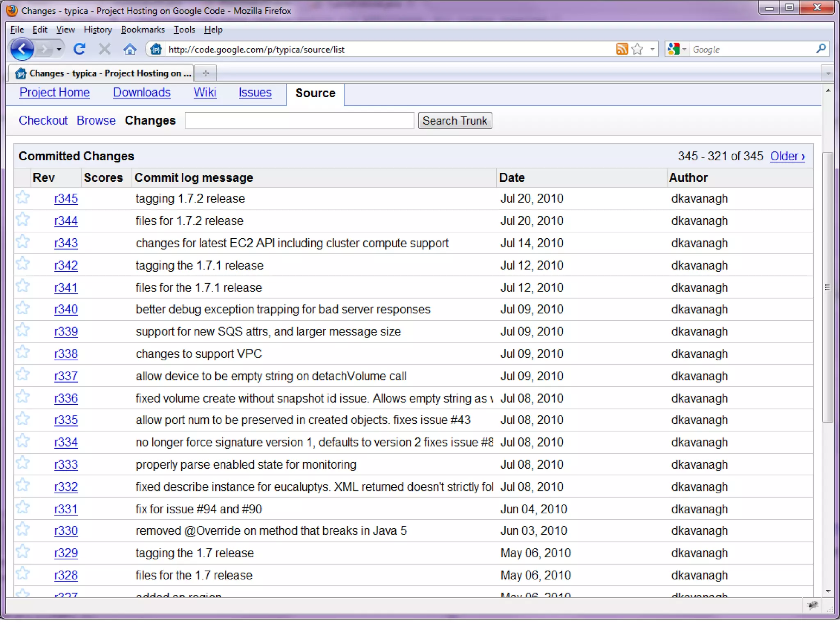Viewport: 840px width, 630px height.
Task: Click the stop loading X icon
Action: pos(105,49)
